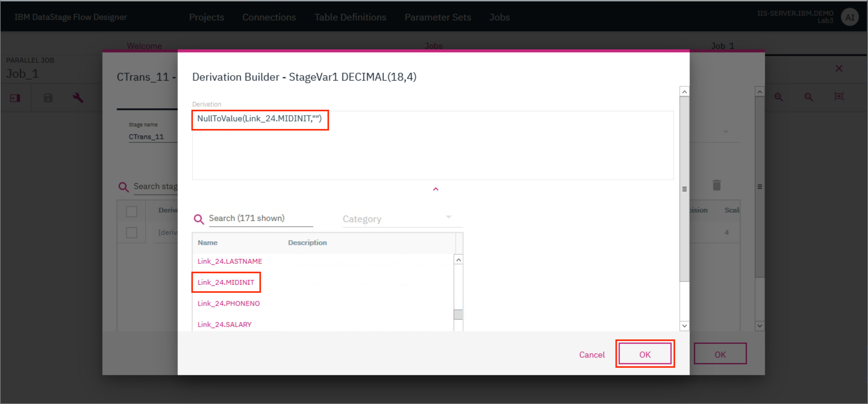Click scroll up arrow of derivation builder scrollbar

684,92
